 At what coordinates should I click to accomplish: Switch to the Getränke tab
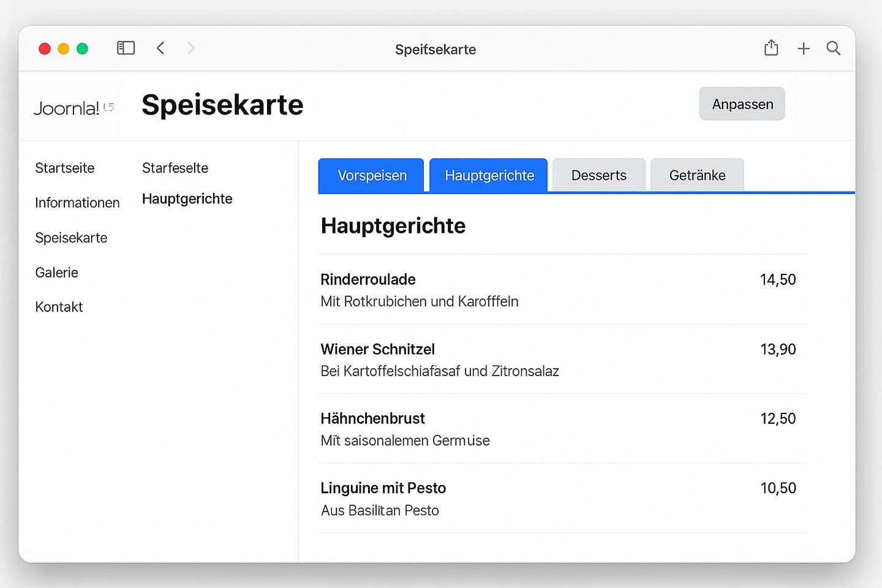pos(697,176)
